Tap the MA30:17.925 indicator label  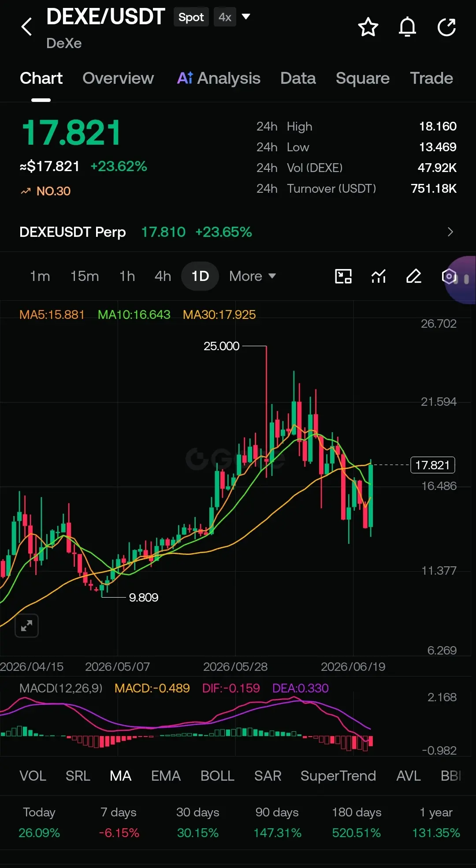tap(219, 314)
